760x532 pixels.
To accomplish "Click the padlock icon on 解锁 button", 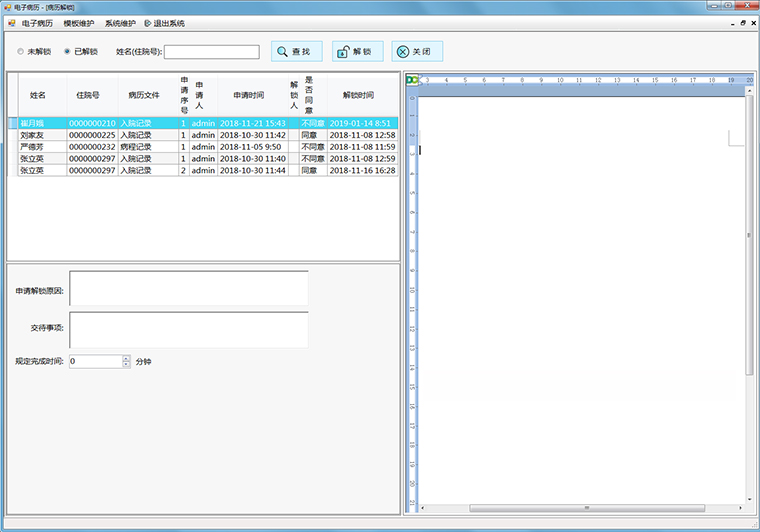I will pos(343,52).
